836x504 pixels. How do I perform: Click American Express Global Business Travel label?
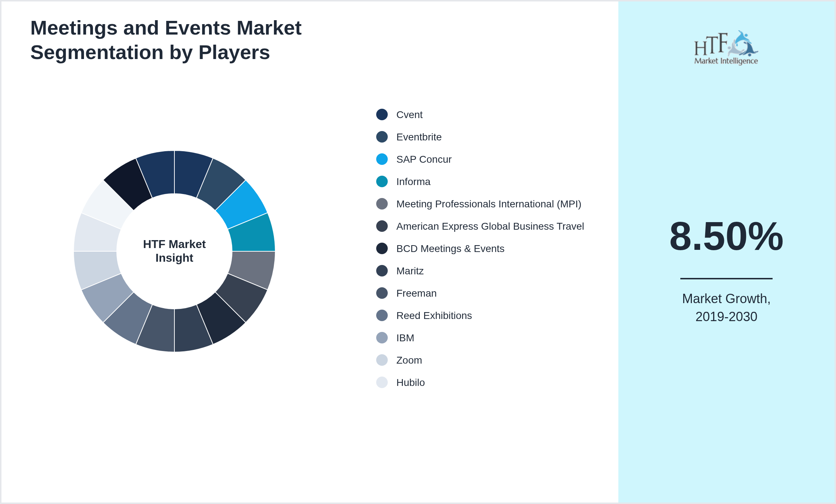pos(490,226)
